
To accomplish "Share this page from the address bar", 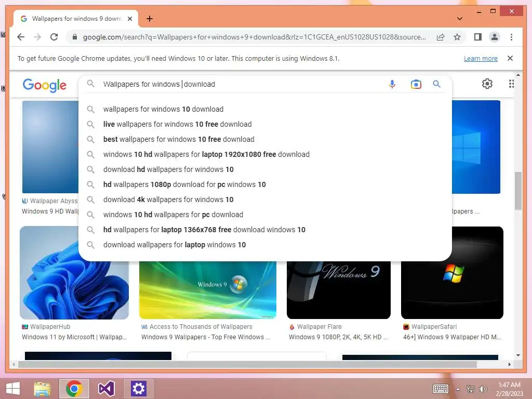I will click(441, 37).
